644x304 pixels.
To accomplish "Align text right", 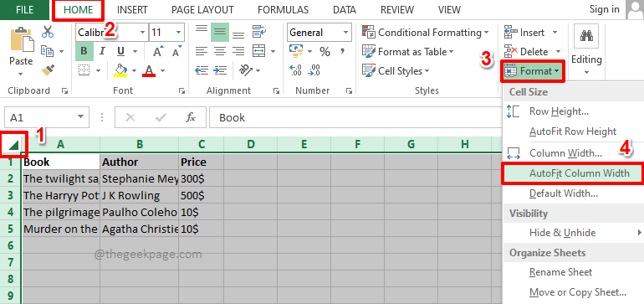I will (238, 51).
